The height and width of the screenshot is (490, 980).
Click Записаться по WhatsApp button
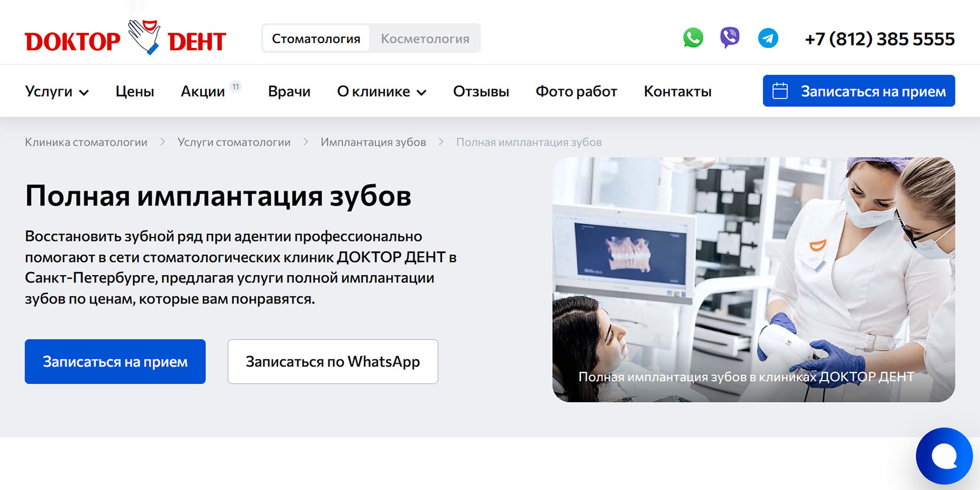pyautogui.click(x=332, y=361)
